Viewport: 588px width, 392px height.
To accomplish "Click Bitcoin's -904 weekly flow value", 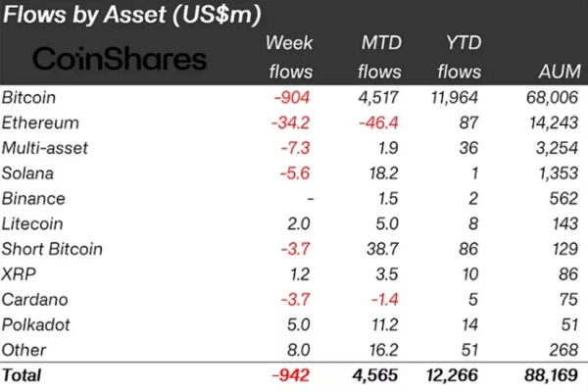I will 292,98.
